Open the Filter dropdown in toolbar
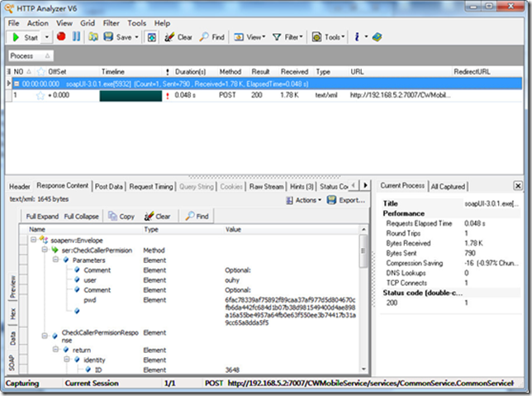The height and width of the screenshot is (396, 532). pyautogui.click(x=292, y=37)
